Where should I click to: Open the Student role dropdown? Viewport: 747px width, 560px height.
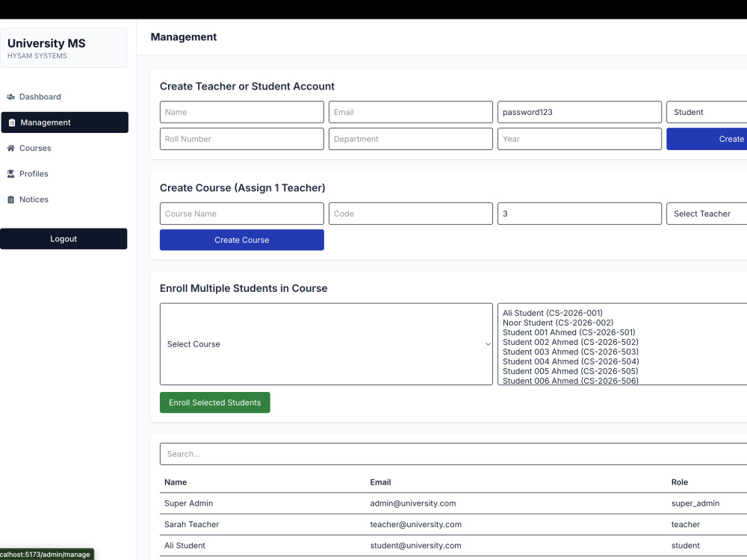tap(707, 112)
